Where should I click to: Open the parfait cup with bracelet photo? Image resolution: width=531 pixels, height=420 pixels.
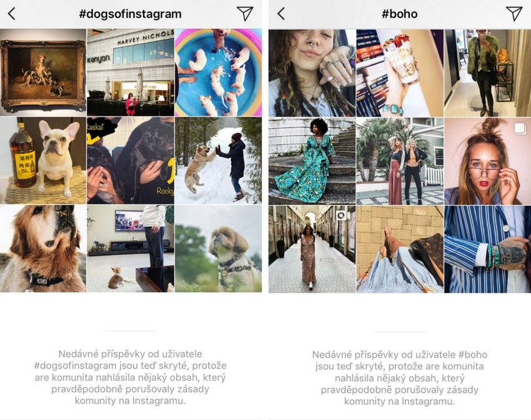coord(400,73)
